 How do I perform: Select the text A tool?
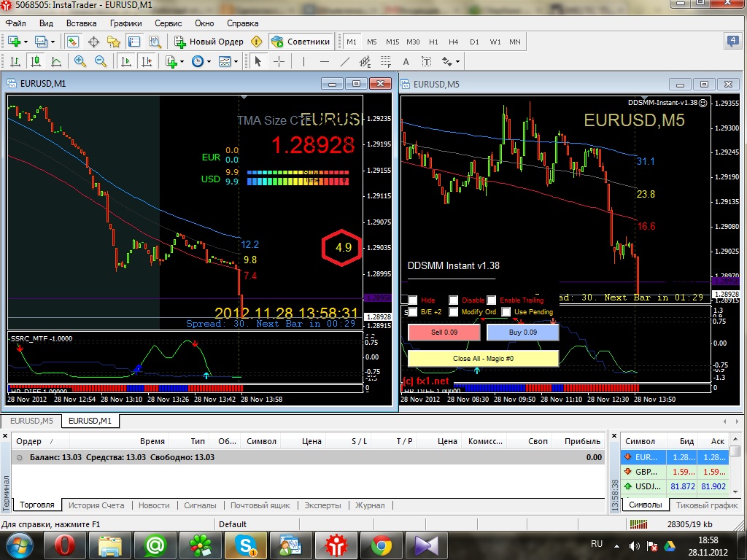(406, 61)
